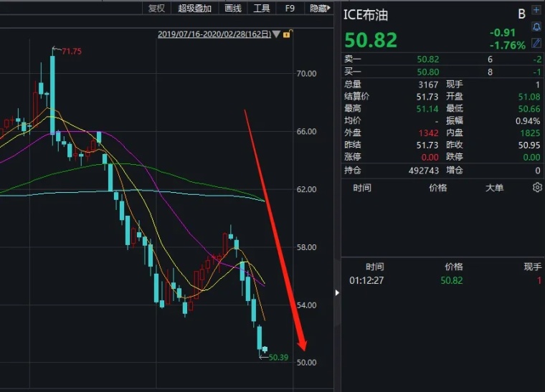Click the 价格 header in large-order list
545x392 pixels.
[438, 188]
